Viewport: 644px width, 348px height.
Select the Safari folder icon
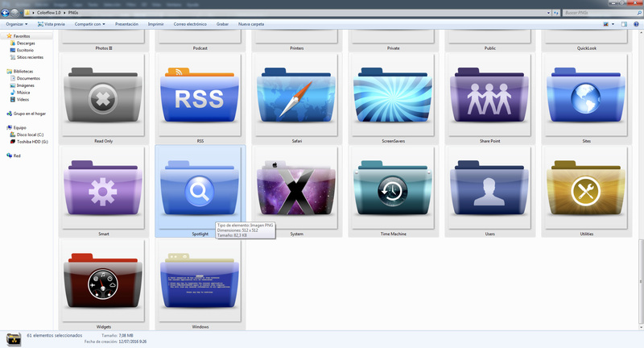(296, 95)
